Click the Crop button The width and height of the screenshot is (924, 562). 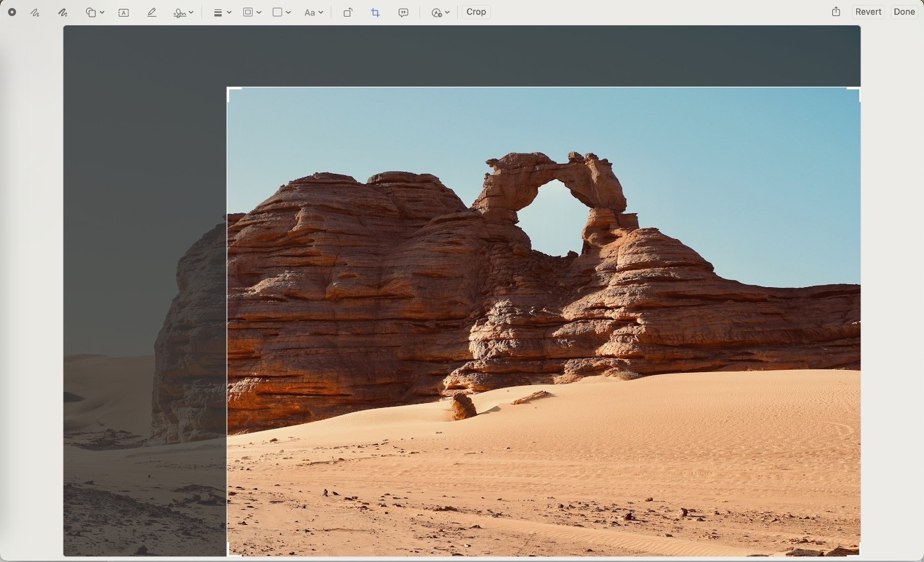pyautogui.click(x=476, y=12)
